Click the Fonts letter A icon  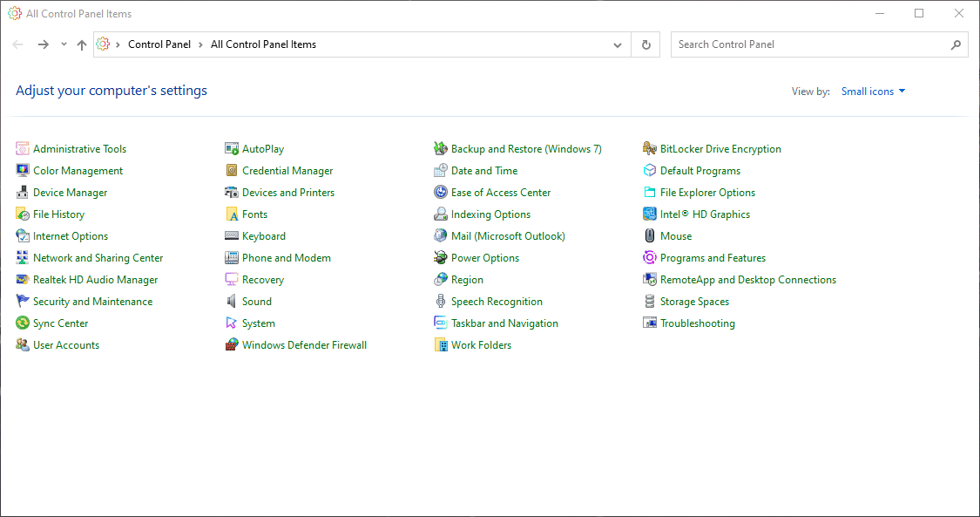coord(232,214)
